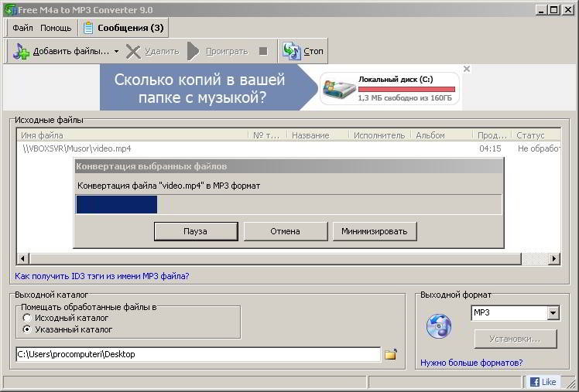Click the browse folder icon
579x392 pixels.
(x=391, y=354)
